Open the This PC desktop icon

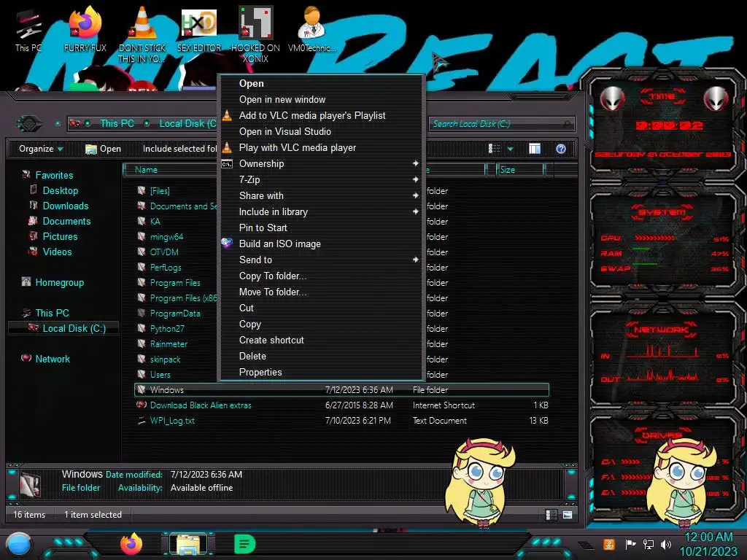[28, 29]
